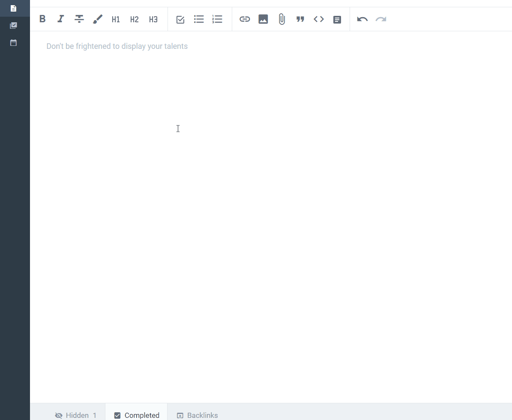Open the calendar section in sidebar
Image resolution: width=512 pixels, height=420 pixels.
tap(13, 43)
